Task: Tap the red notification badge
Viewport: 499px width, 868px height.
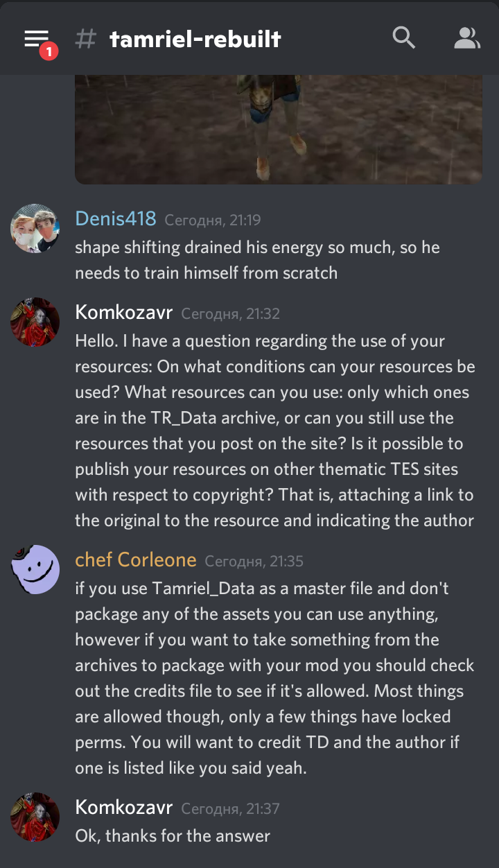Action: coord(49,51)
